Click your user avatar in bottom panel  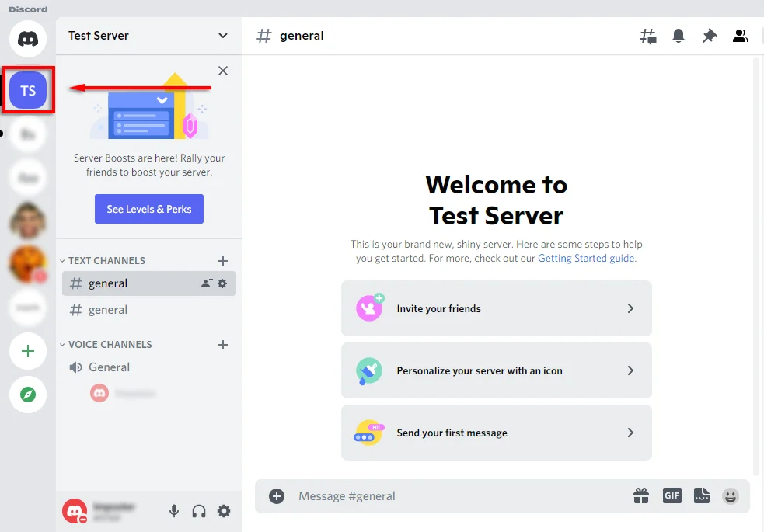(x=75, y=511)
